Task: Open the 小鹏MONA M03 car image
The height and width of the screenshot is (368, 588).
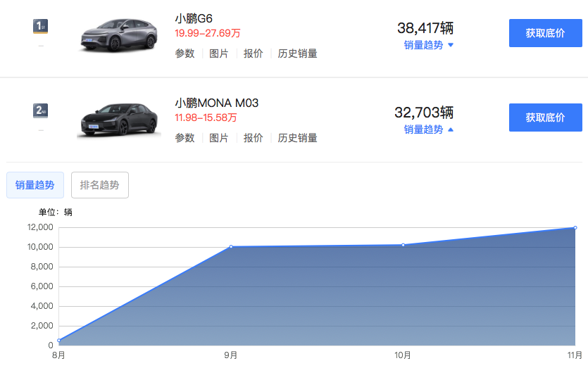Action: 118,118
